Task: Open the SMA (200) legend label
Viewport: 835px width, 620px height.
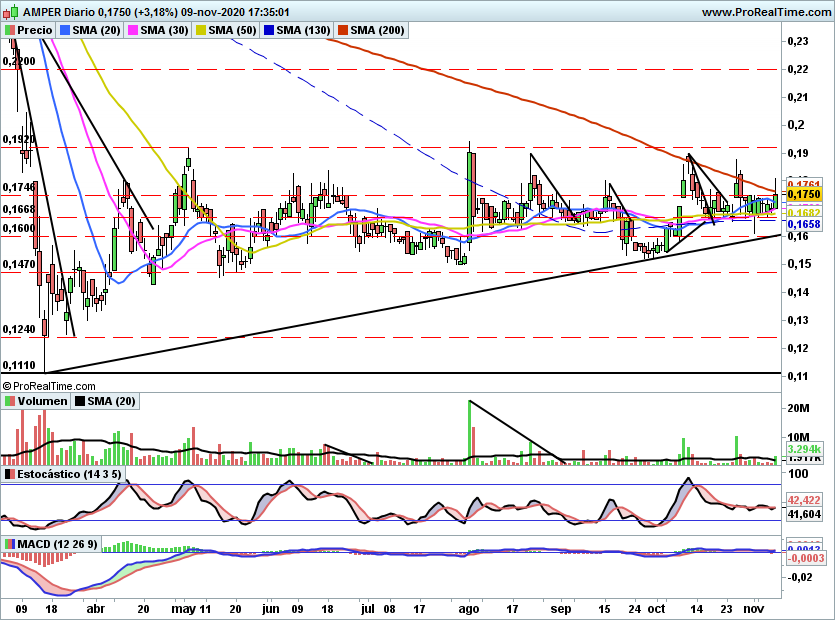Action: [377, 30]
